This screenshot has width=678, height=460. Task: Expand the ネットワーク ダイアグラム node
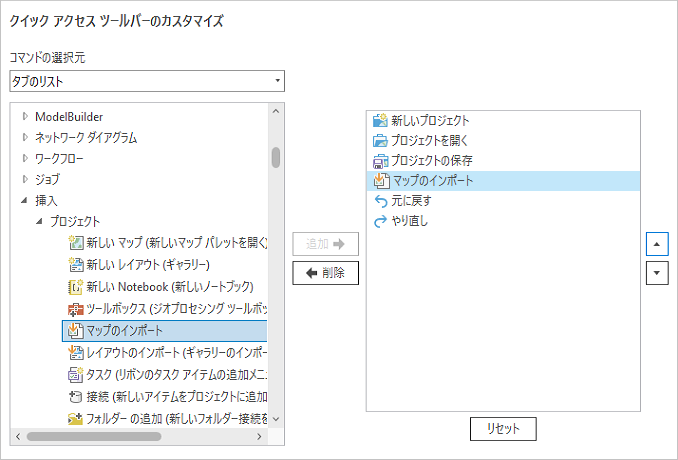pos(25,138)
